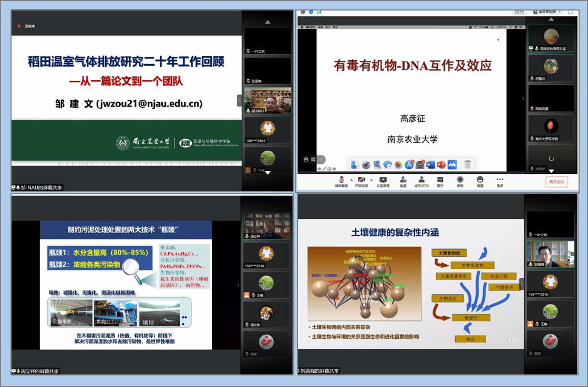The width and height of the screenshot is (588, 387).
Task: Expand video options arrow beside 开启视频
Action: pos(372,180)
